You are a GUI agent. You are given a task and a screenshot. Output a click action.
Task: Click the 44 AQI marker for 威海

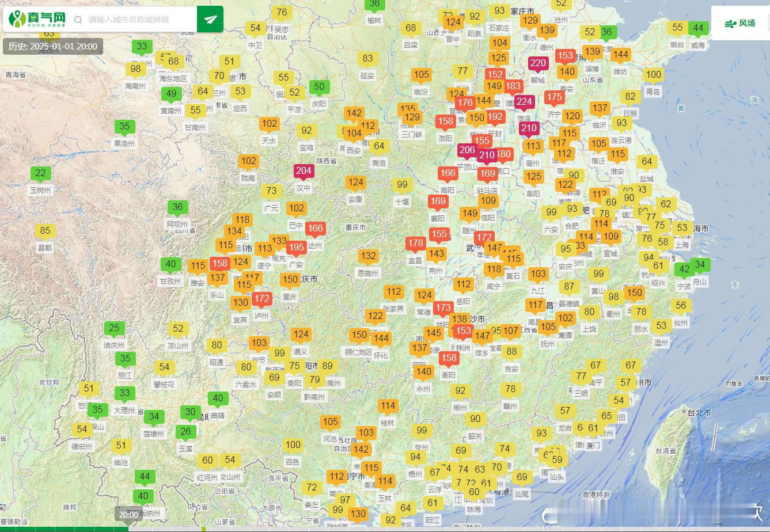point(698,28)
